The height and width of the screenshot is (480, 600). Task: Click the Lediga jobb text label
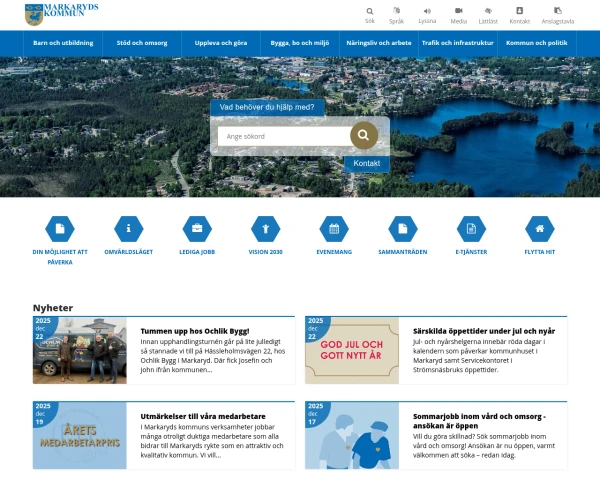pos(197,252)
